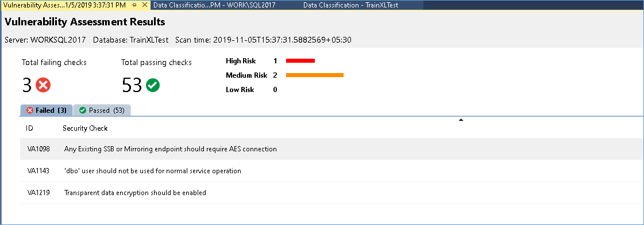This screenshot has height=225, width=644.
Task: Pin the Vulnerability Assessment tab with pushpin icon
Action: pyautogui.click(x=134, y=5)
